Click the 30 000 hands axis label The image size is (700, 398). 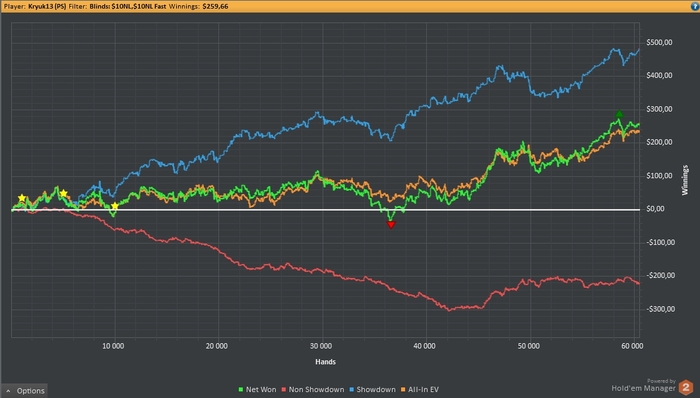pyautogui.click(x=321, y=346)
